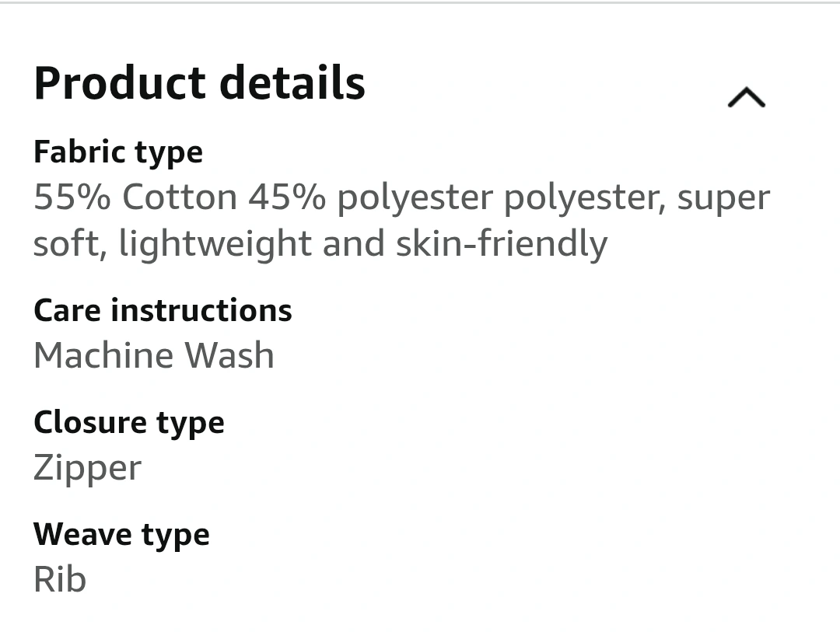Screen dimensions: 840x632
Task: Select the Weave type label
Action: point(121,536)
